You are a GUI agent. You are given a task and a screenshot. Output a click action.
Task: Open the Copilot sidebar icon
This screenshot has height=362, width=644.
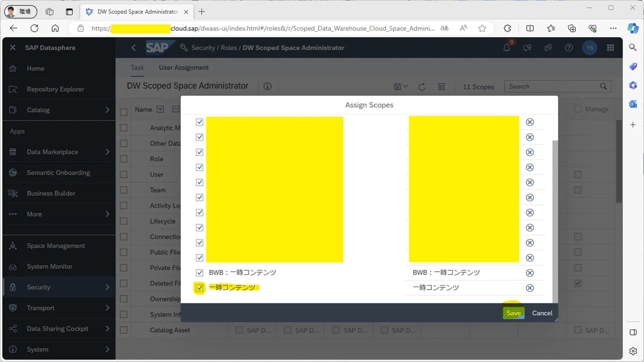coord(633,28)
